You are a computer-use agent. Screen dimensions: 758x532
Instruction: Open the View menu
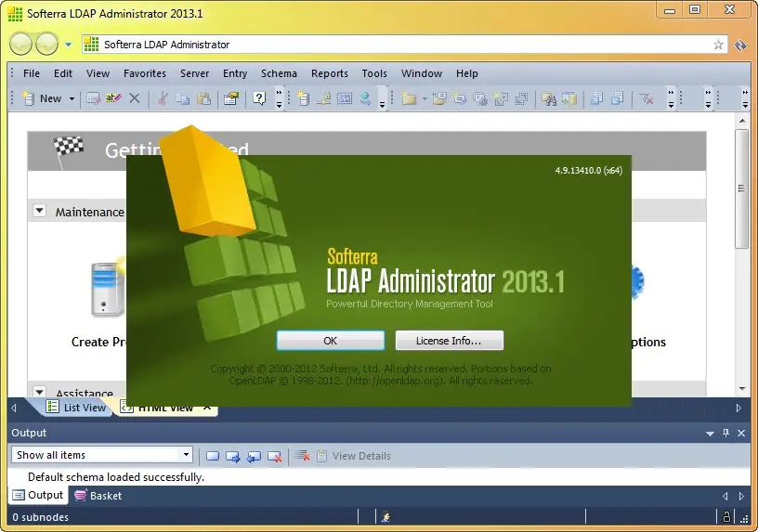tap(98, 73)
